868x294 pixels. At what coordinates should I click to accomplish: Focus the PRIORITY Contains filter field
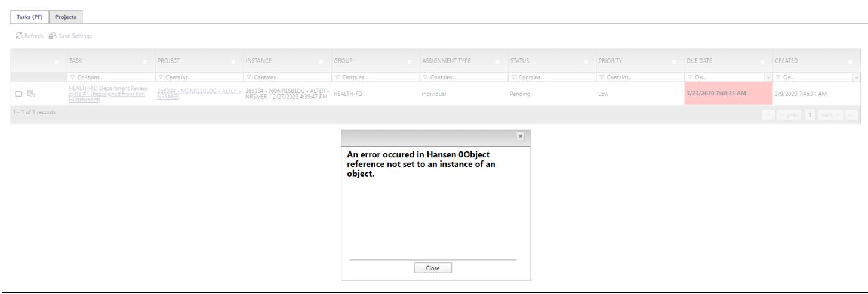tap(640, 78)
